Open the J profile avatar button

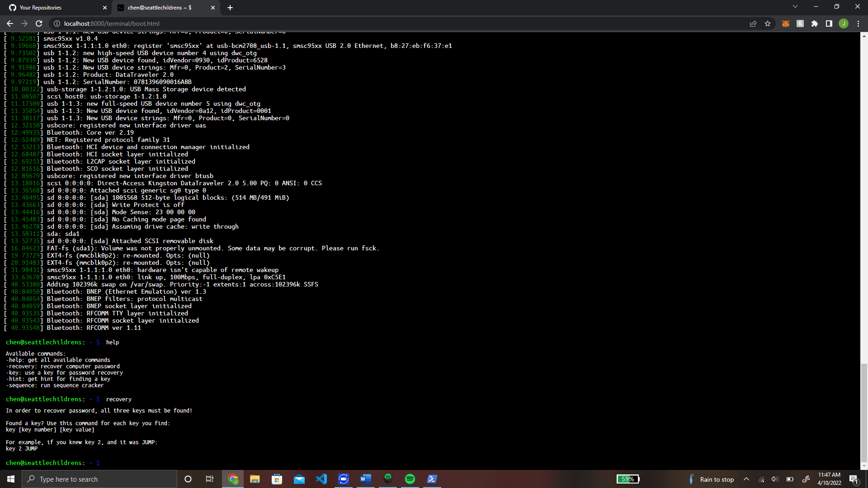(x=844, y=23)
